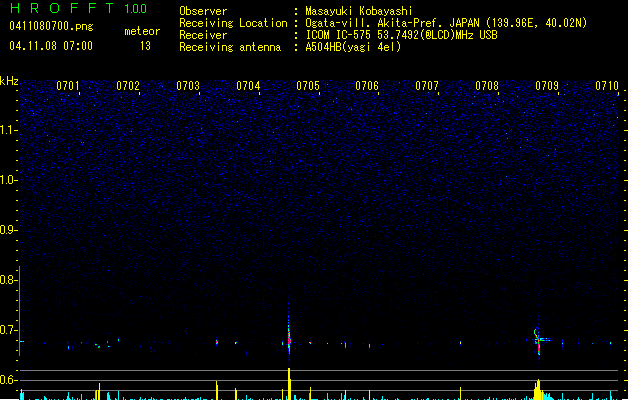
Task: Click the Receiving Location value Ogata-vill. Akita-Pref.
Action: (374, 23)
